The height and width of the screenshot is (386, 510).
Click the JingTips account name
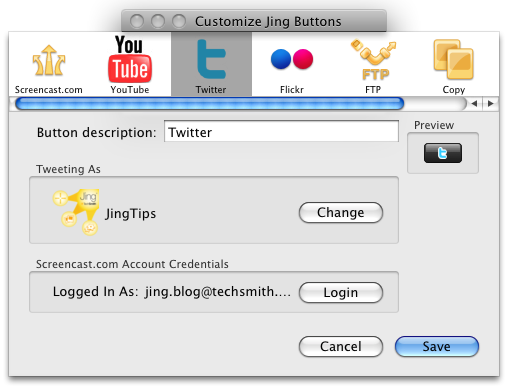click(x=130, y=213)
